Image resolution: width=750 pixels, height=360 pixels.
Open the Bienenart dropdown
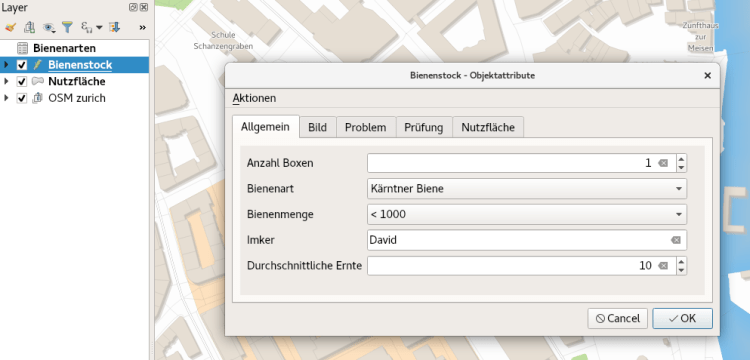[x=527, y=189]
